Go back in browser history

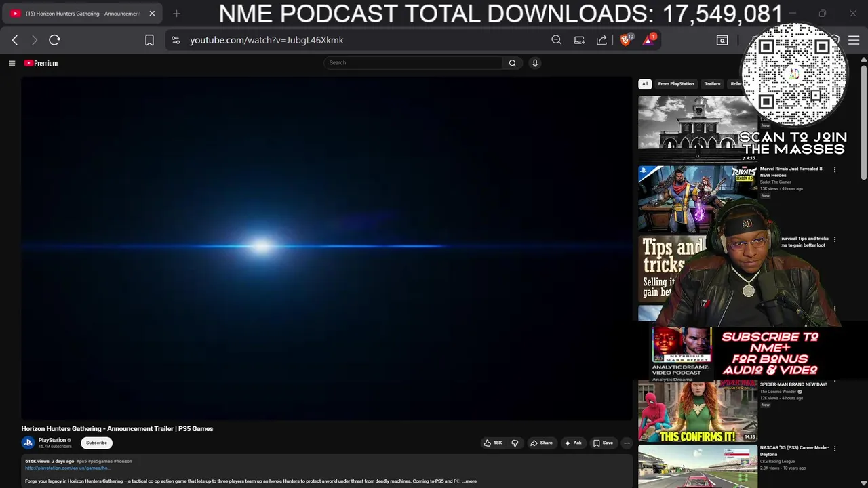coord(15,40)
